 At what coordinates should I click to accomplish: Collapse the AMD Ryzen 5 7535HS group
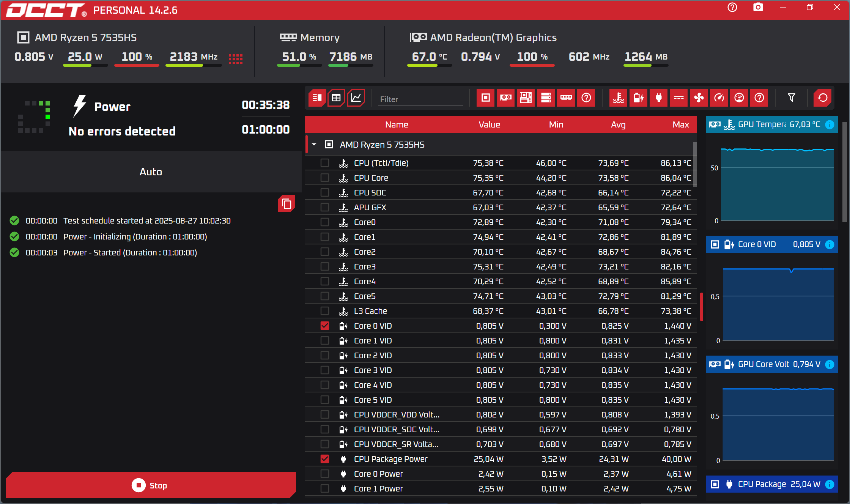314,145
